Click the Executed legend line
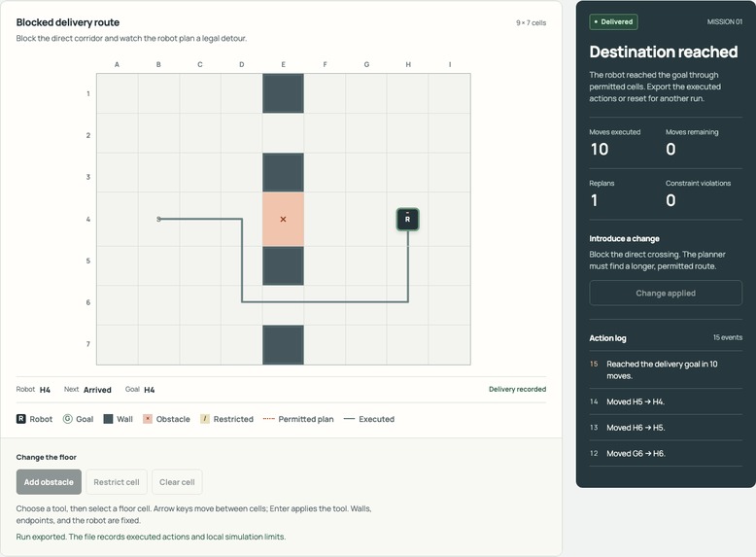 pyautogui.click(x=349, y=419)
